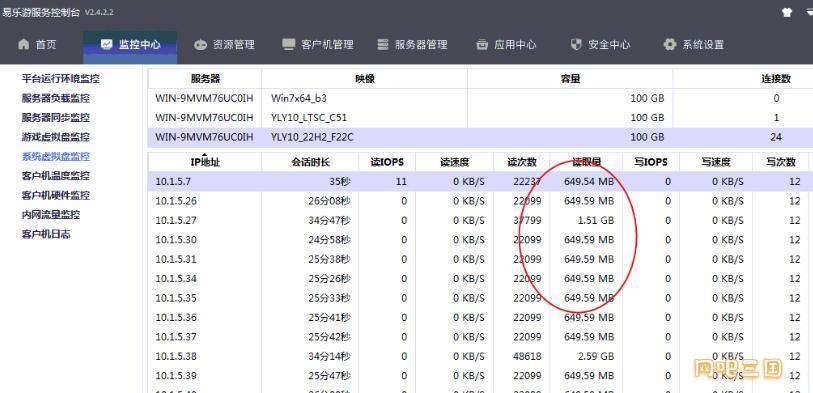Image resolution: width=813 pixels, height=393 pixels.
Task: Sort by 读次数 column header
Action: [522, 162]
